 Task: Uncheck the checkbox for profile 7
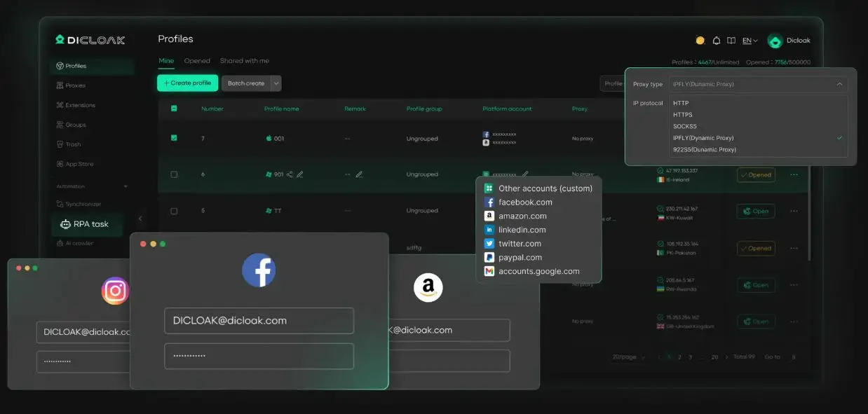[174, 138]
